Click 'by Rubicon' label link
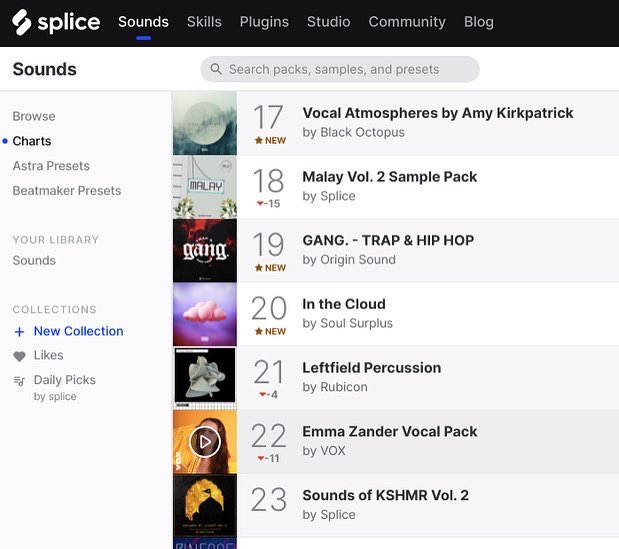The image size is (619, 549). point(335,387)
